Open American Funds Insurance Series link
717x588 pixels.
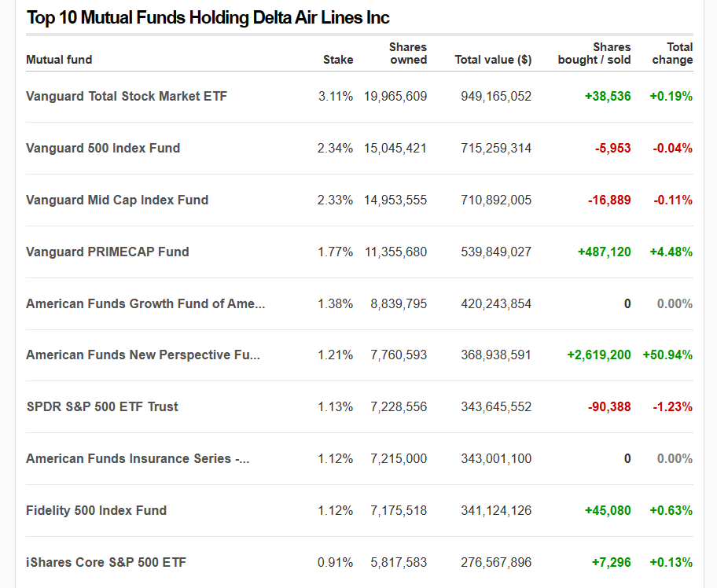point(138,458)
